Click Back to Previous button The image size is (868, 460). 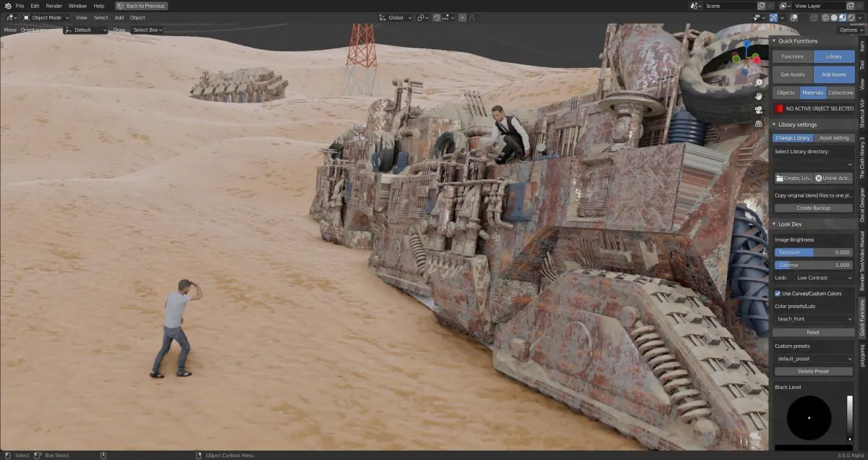click(142, 6)
